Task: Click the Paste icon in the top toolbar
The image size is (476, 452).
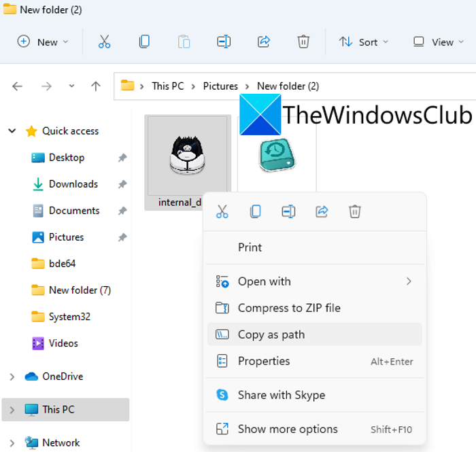Action: point(184,42)
